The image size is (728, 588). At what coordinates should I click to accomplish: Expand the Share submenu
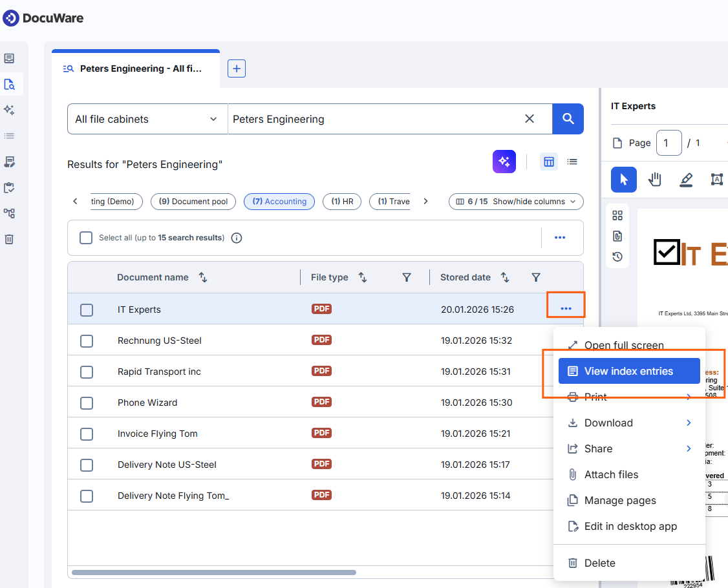click(629, 449)
